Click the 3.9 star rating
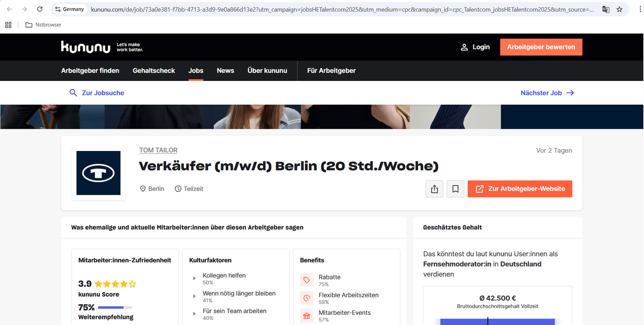Screen dimensions: 644x325 point(115,284)
